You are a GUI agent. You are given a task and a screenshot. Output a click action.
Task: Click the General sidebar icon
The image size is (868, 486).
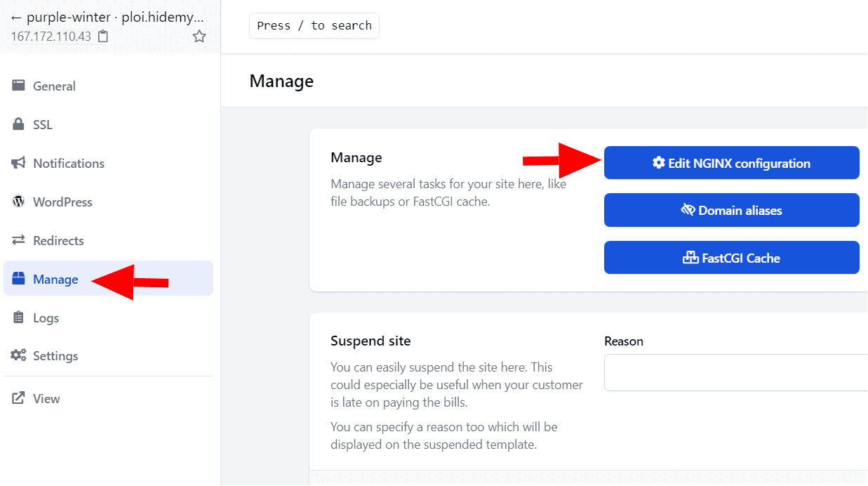18,86
